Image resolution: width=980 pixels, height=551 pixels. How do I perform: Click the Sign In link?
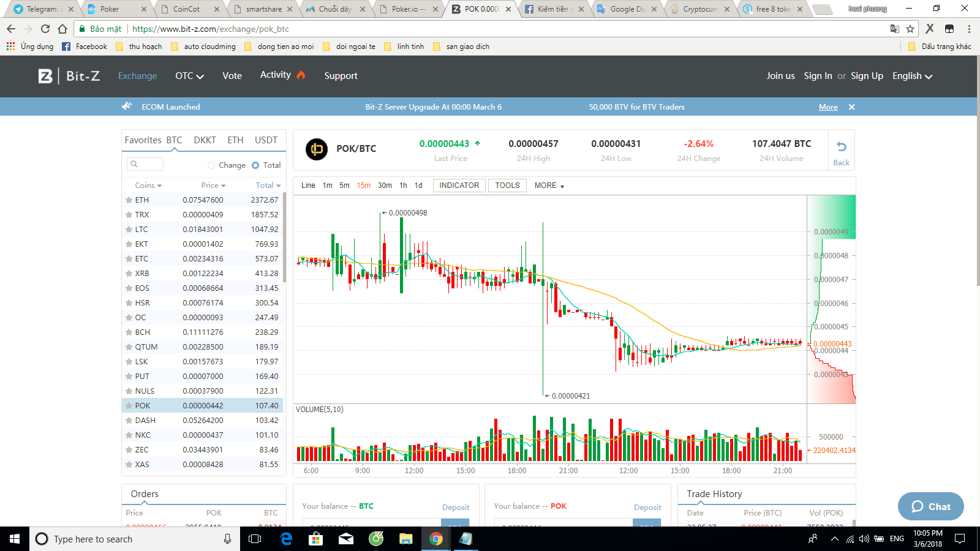coord(818,76)
